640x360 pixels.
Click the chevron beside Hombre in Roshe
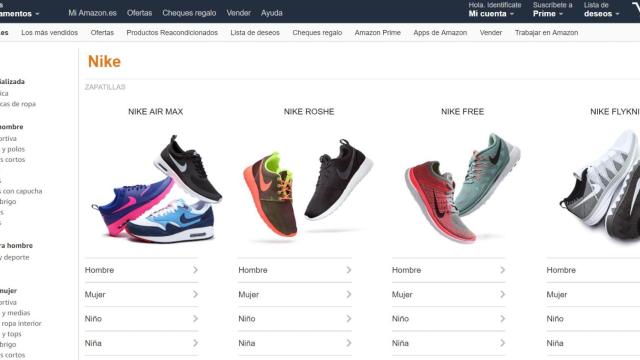tap(349, 270)
